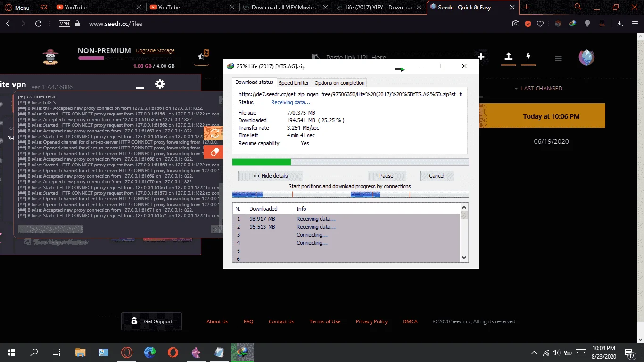Screen dimensions: 644x362
Task: Click the browser tab search magnifier icon
Action: pos(578,7)
